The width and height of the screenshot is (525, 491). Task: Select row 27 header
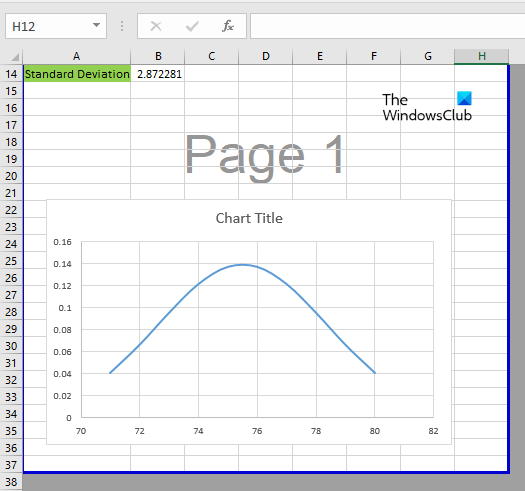click(11, 295)
